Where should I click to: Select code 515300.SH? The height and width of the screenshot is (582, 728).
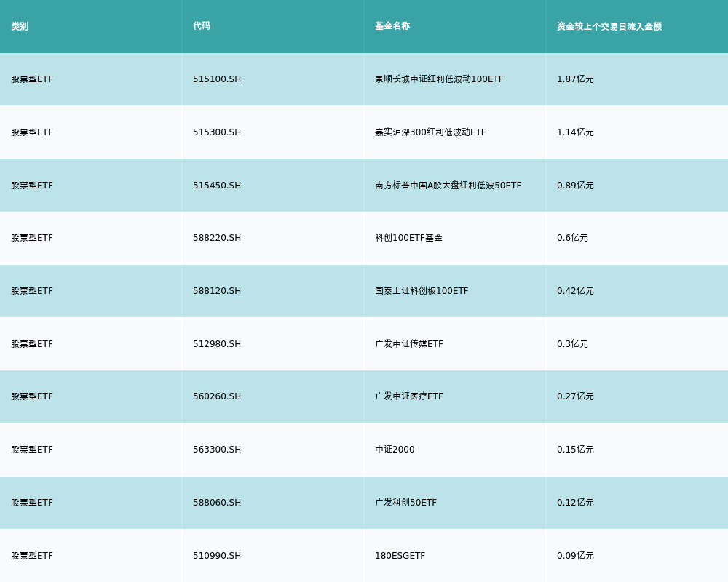217,132
